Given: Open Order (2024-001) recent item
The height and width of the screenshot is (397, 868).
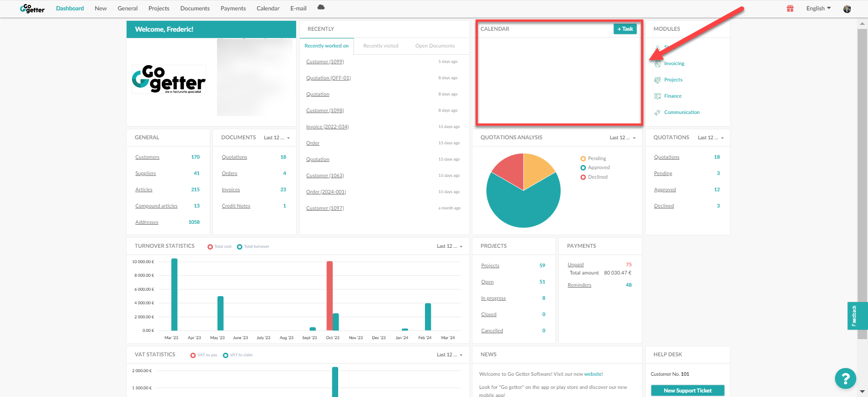Looking at the screenshot, I should pos(326,192).
